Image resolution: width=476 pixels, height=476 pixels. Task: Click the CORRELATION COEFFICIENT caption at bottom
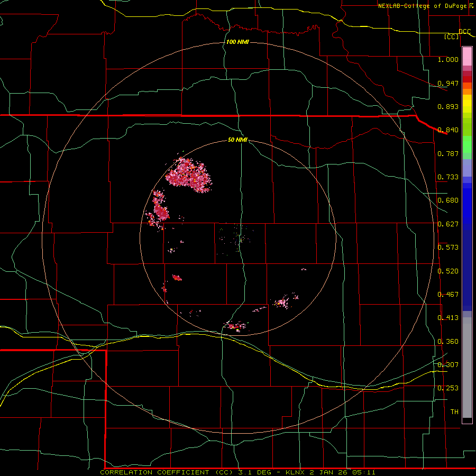[237, 472]
